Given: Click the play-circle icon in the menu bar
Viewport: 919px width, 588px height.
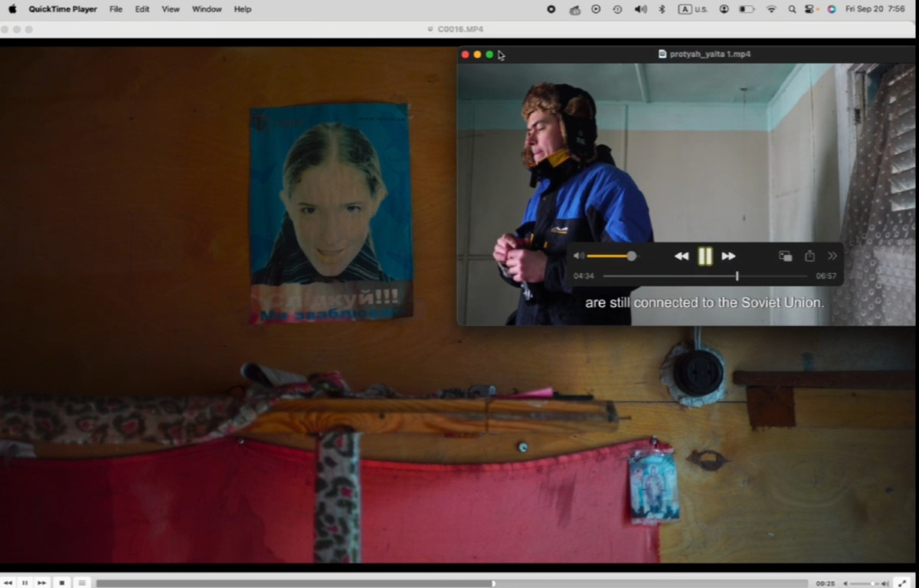Looking at the screenshot, I should point(596,9).
